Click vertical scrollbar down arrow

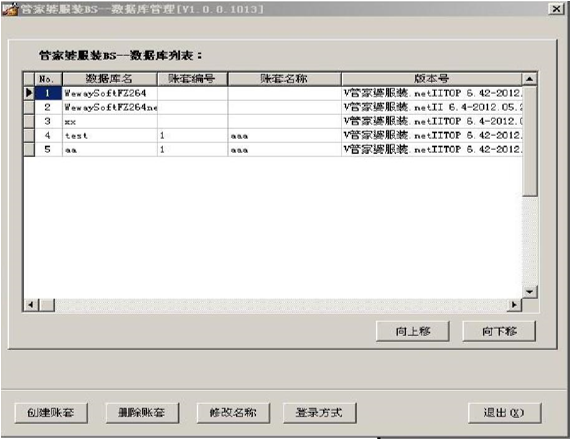tap(529, 291)
